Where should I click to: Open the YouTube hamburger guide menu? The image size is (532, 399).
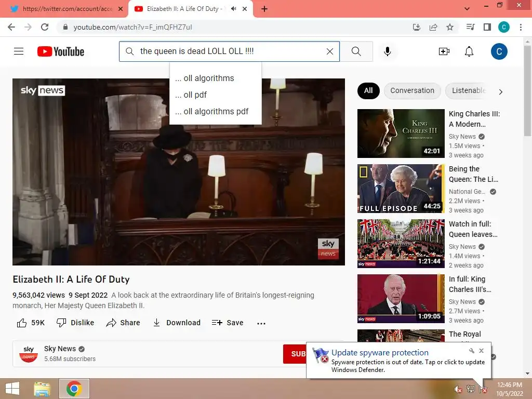pos(19,51)
